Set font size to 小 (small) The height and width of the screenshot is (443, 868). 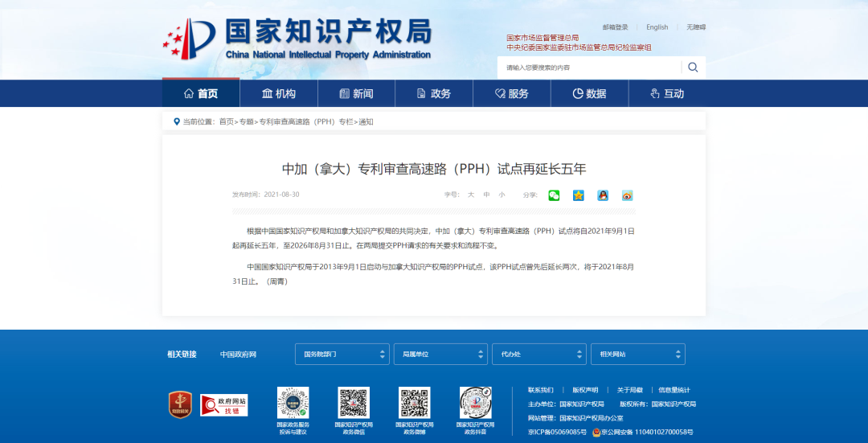[x=502, y=195]
